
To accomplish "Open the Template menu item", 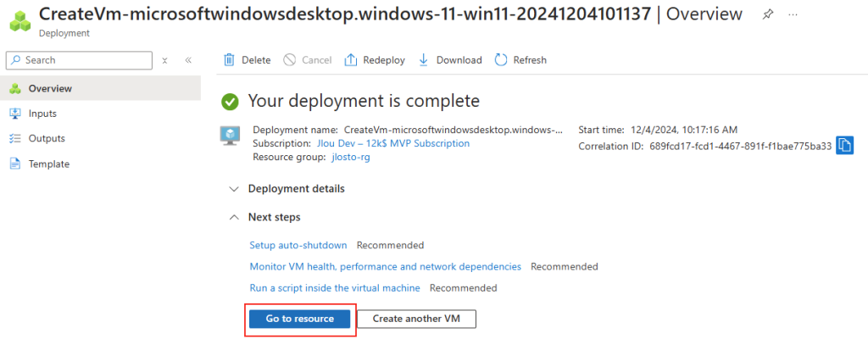I will [x=100, y=164].
